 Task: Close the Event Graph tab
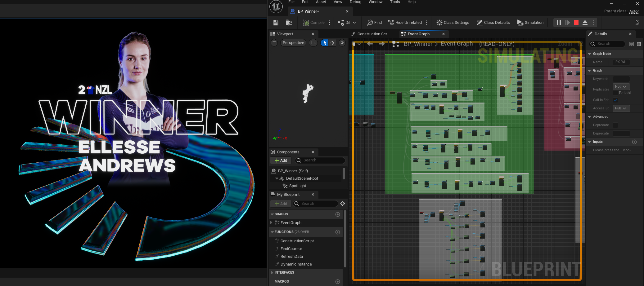tap(444, 34)
